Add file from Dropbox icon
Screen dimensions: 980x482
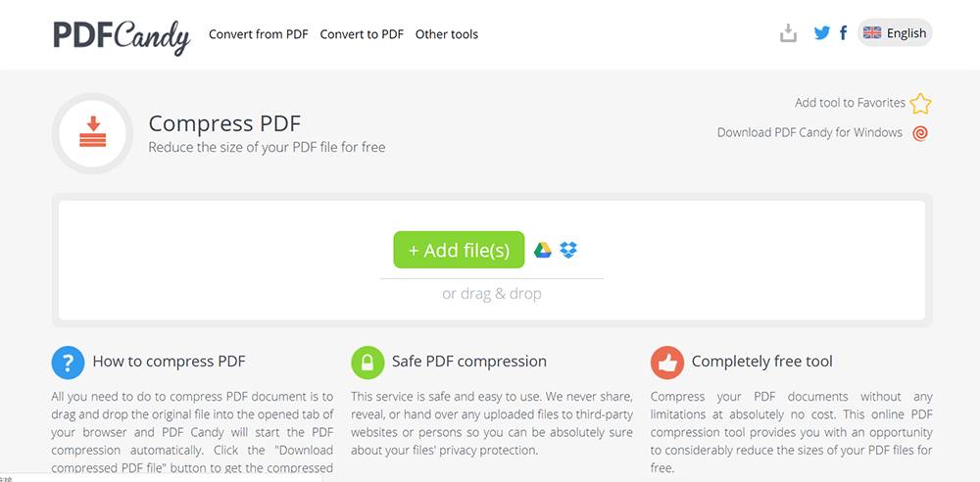568,250
